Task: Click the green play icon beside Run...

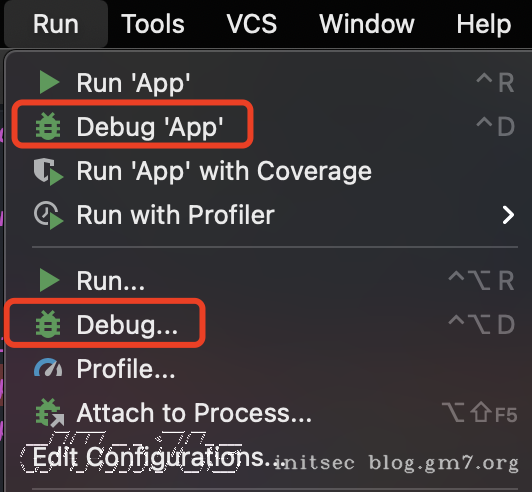Action: tap(49, 280)
